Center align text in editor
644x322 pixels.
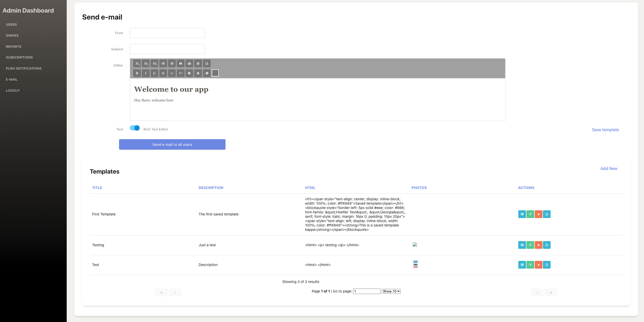click(x=198, y=73)
